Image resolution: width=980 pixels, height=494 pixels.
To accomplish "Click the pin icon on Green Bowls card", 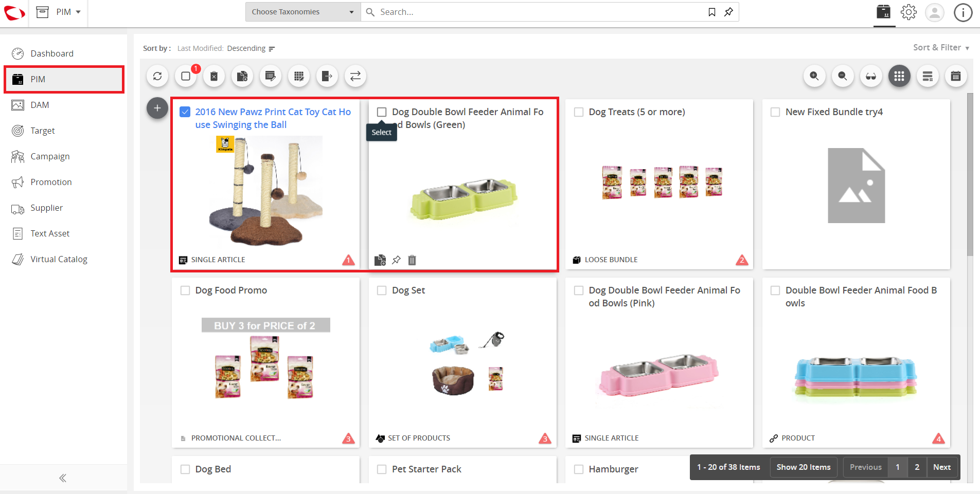I will [x=396, y=260].
